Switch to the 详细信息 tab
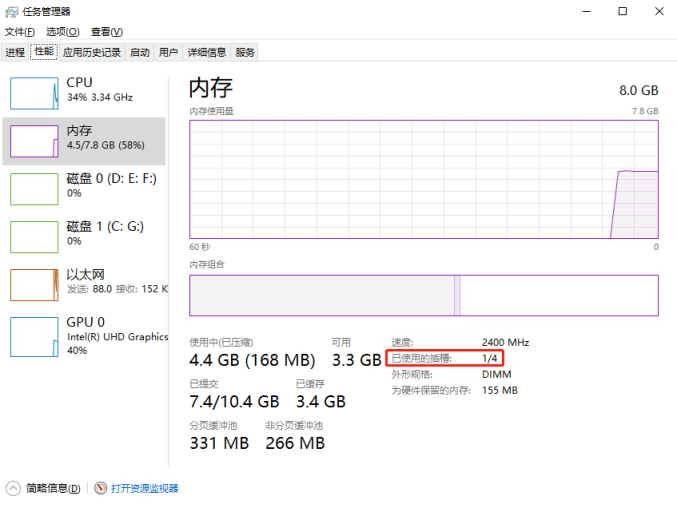Viewport: 677px width, 508px height. (207, 52)
